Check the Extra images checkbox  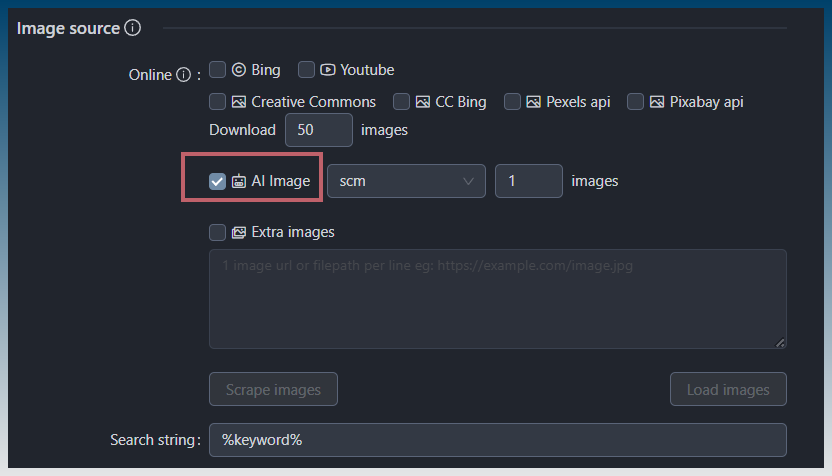[218, 232]
